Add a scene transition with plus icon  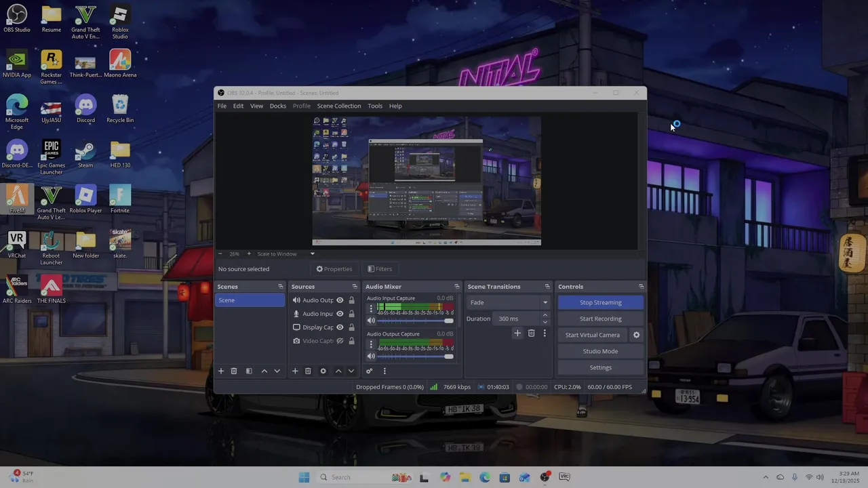(517, 333)
